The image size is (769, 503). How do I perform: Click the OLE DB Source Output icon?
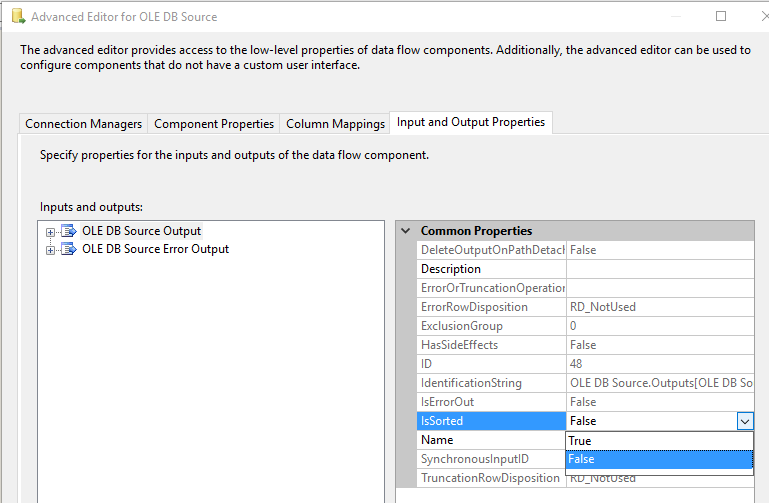click(69, 231)
